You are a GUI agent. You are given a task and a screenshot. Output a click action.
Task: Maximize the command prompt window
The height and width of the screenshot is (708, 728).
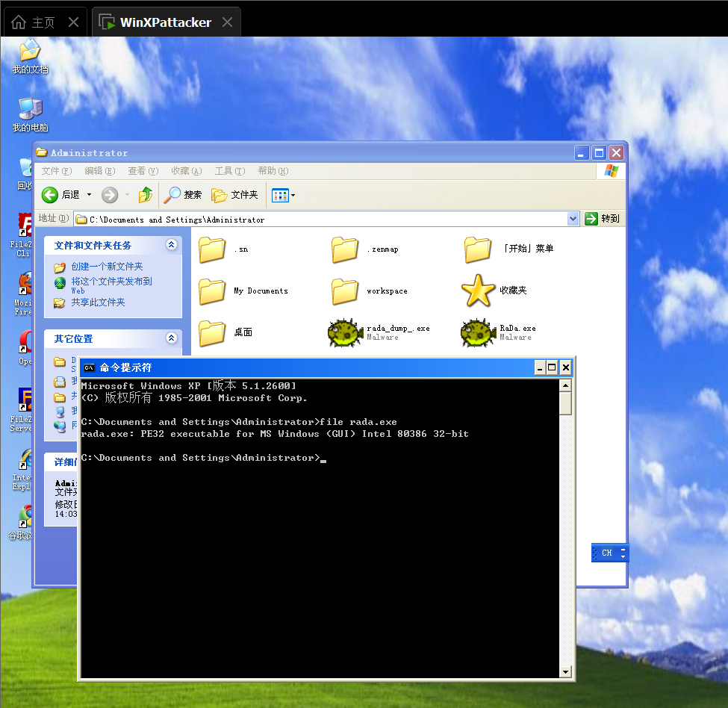click(552, 368)
